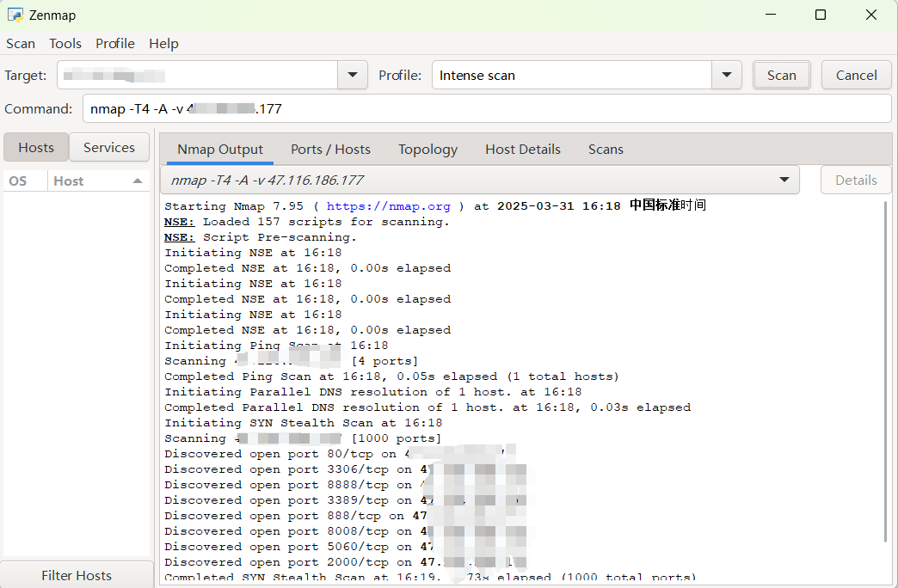
Task: Cancel the running scan
Action: coord(856,75)
